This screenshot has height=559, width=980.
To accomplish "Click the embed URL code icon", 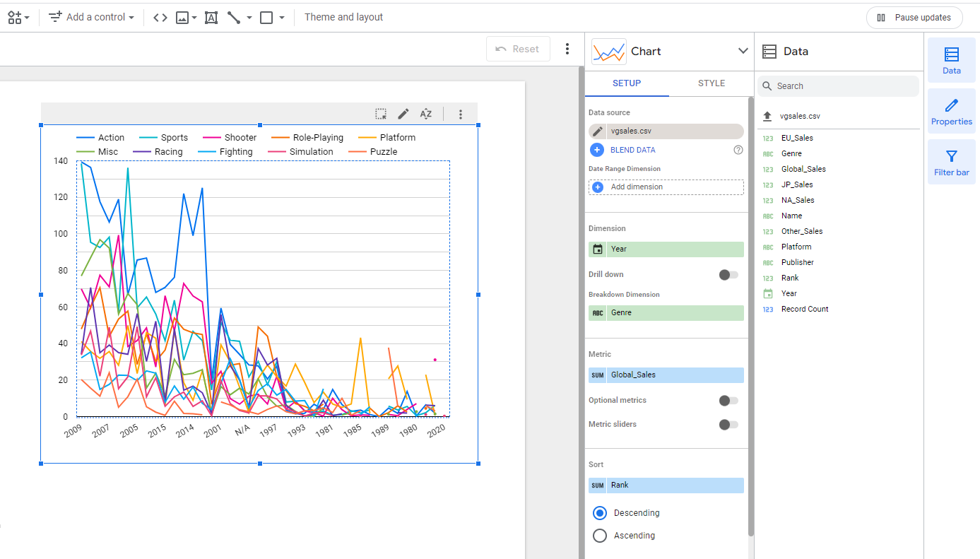I will [x=160, y=18].
